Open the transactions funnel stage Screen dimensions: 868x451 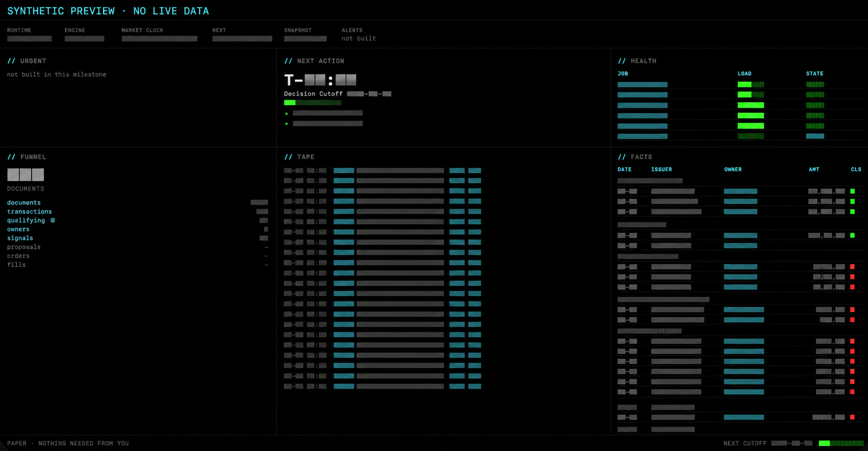[x=137, y=212]
